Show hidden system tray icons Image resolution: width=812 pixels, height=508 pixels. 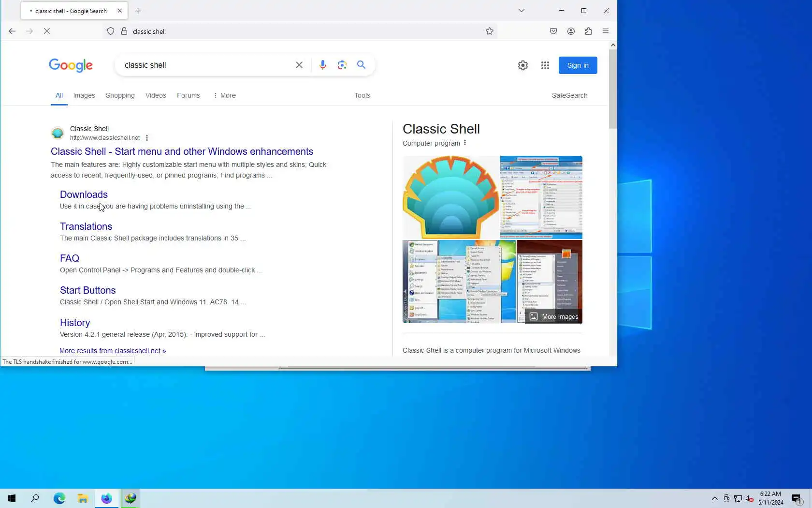click(x=714, y=498)
